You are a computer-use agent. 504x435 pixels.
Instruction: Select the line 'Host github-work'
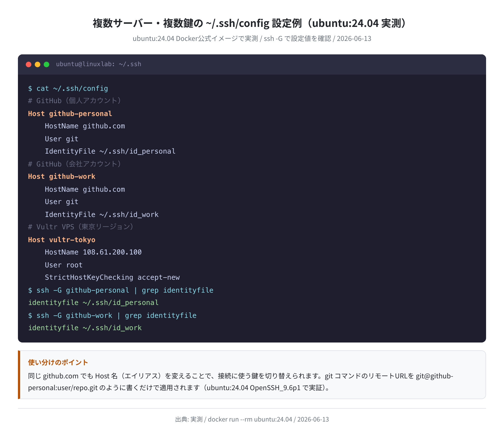click(62, 177)
